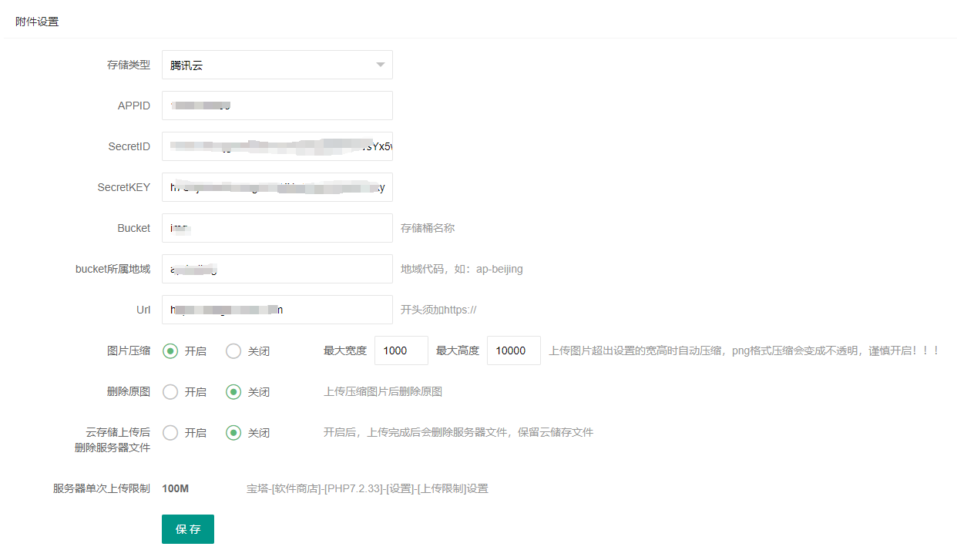
Task: Disable 图片压缩 with the 关闭 radio
Action: pyautogui.click(x=233, y=351)
